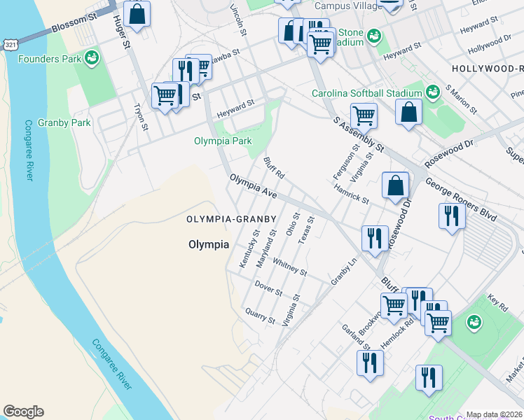
Task: Select the Stone Stadium green pin icon
Action: point(374,36)
